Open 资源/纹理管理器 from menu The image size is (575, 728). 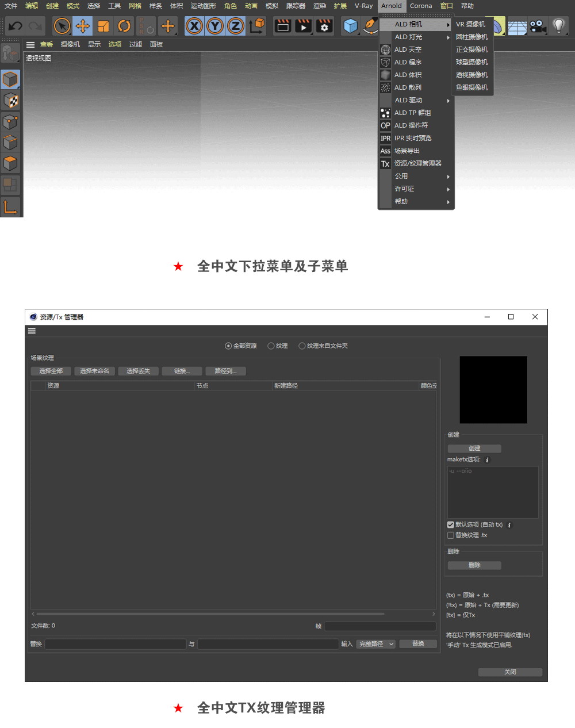tap(416, 163)
